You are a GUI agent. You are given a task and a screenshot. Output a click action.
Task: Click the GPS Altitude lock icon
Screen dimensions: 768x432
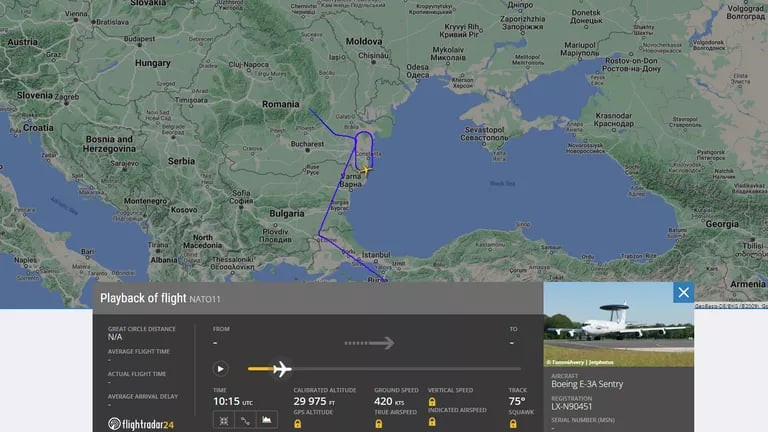tap(297, 423)
